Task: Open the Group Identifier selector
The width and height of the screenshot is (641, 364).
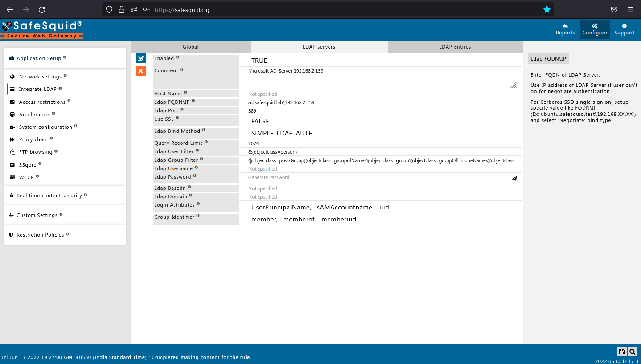Action: (x=381, y=219)
